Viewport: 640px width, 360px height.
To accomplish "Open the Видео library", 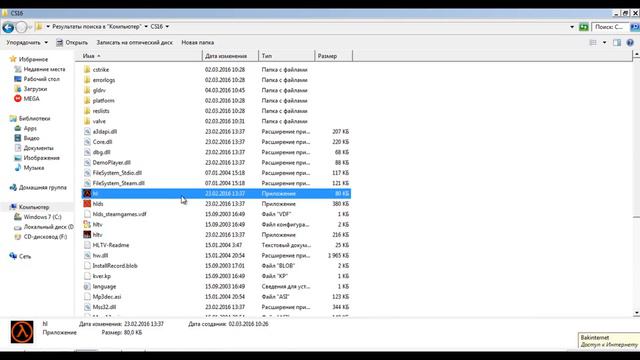I will coord(27,138).
